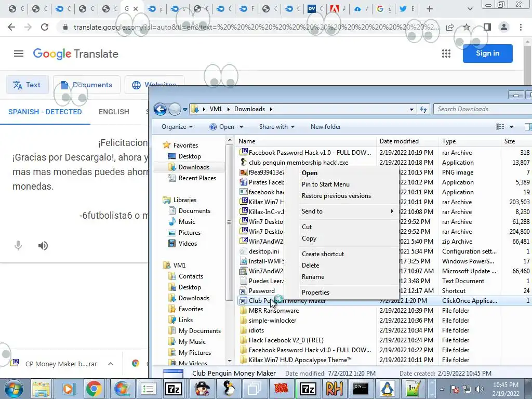Screen dimensions: 532x399
Task: Open the view options dropdown arrow
Action: pyautogui.click(x=511, y=127)
